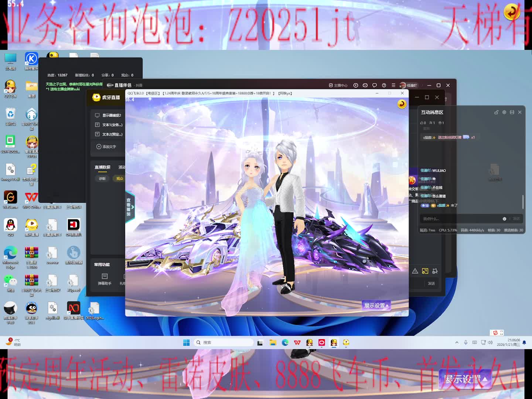The height and width of the screenshot is (399, 532).
Task: Click the yellow barrage settings icon
Action: coord(425,271)
